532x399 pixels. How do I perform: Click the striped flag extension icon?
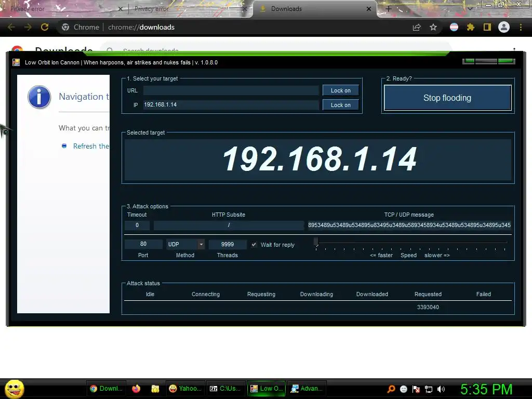pos(454,27)
